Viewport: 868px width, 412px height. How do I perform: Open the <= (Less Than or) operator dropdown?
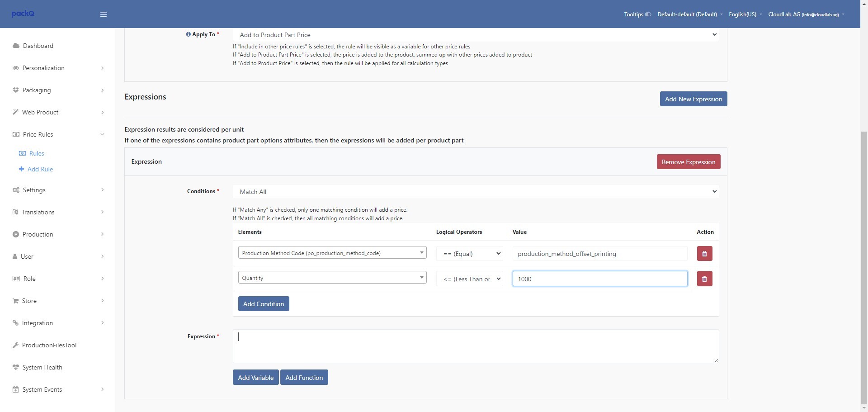coord(470,279)
